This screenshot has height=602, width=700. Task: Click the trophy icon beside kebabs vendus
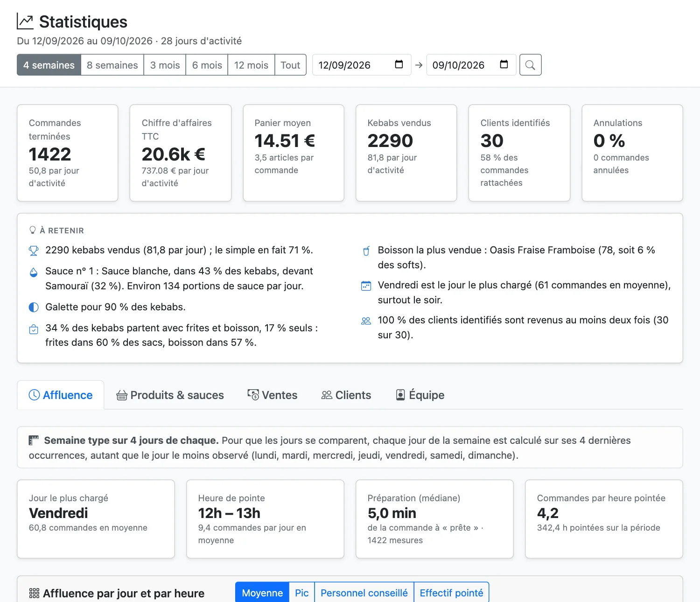pos(34,251)
